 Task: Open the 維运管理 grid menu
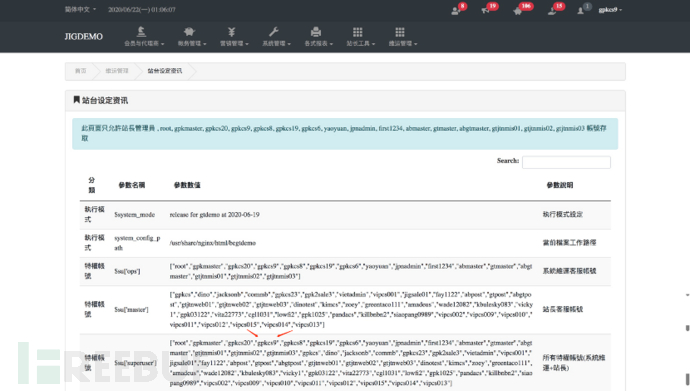click(403, 37)
